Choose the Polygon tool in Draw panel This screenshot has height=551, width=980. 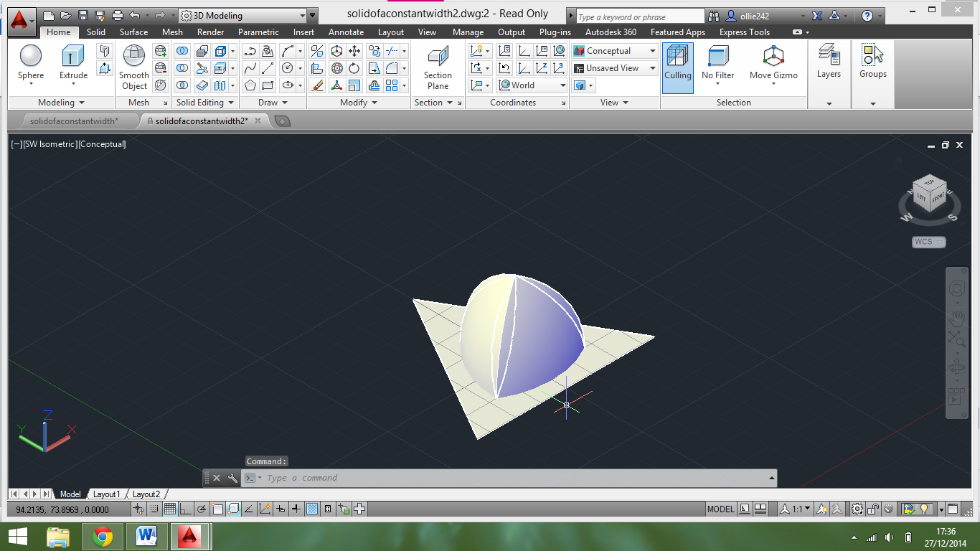[250, 85]
